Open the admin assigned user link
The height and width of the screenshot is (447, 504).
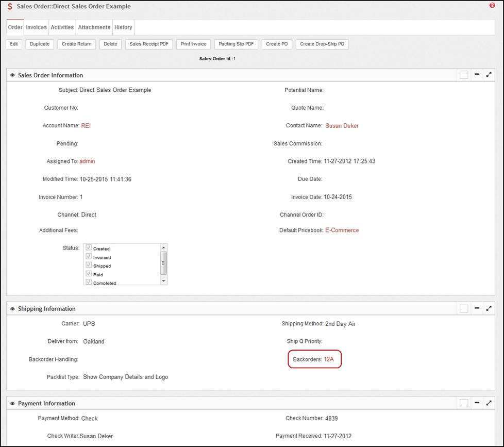[x=87, y=161]
